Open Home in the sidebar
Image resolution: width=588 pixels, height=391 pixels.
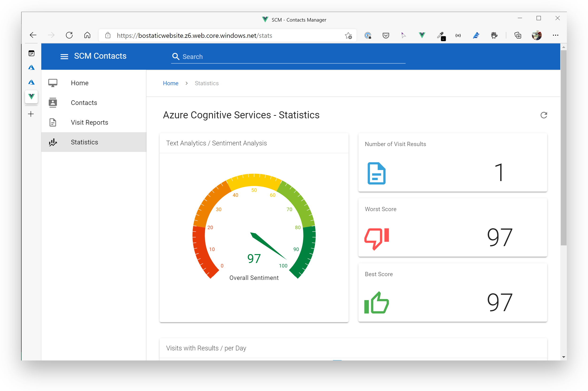[80, 83]
